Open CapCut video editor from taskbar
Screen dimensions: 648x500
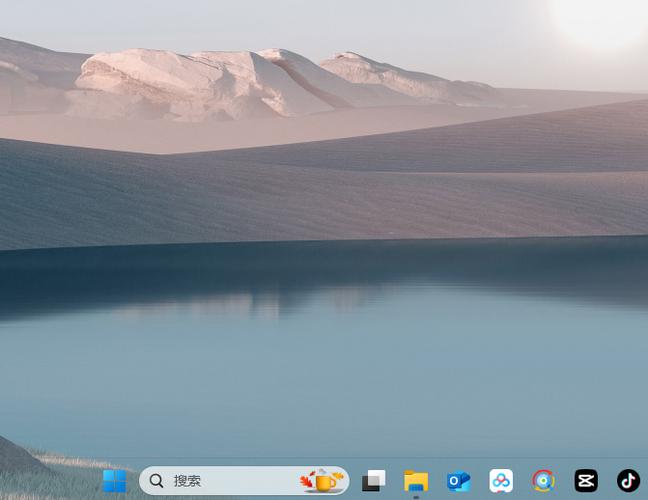pyautogui.click(x=586, y=481)
